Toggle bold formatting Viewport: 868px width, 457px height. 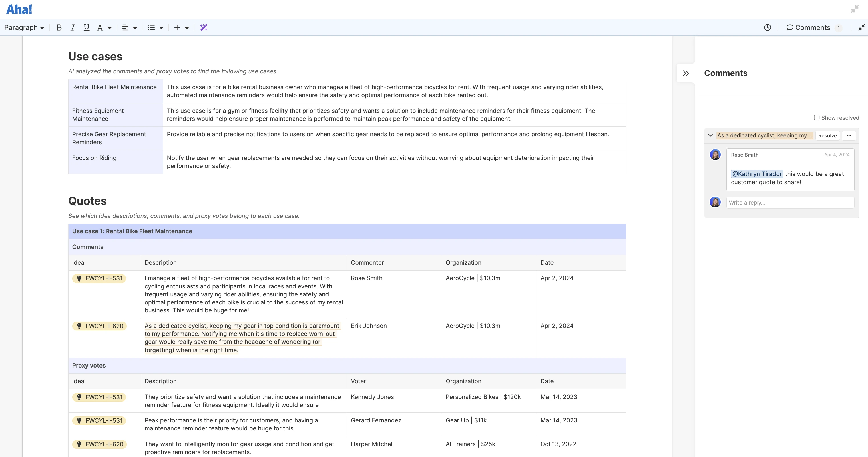59,28
